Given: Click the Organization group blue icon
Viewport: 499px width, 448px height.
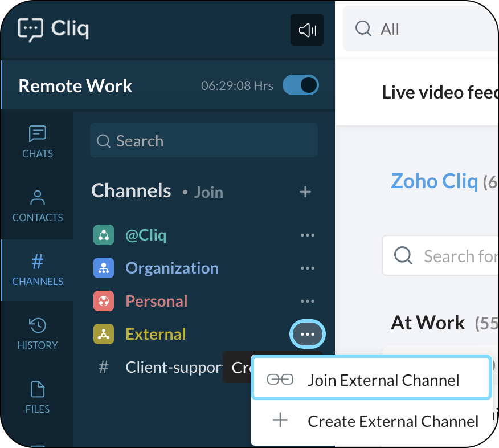Looking at the screenshot, I should coord(104,268).
